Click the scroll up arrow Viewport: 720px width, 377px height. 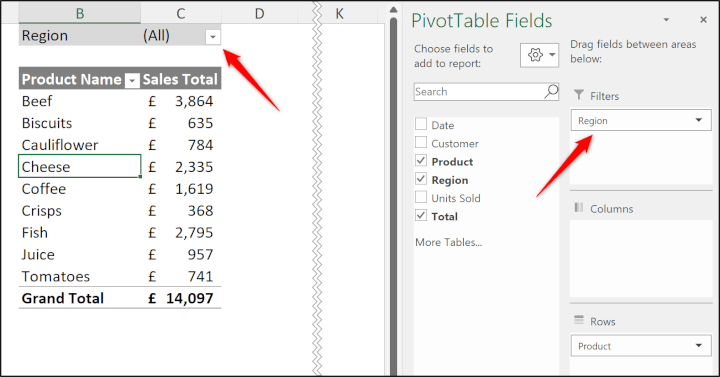click(393, 10)
